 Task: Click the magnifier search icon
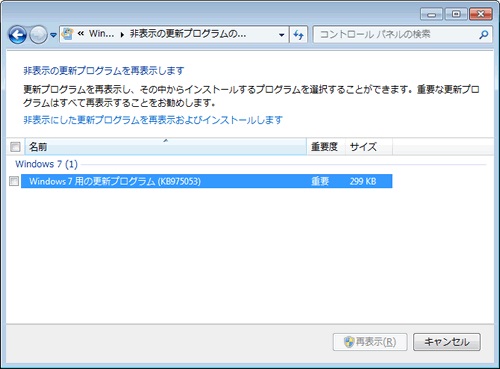(484, 34)
